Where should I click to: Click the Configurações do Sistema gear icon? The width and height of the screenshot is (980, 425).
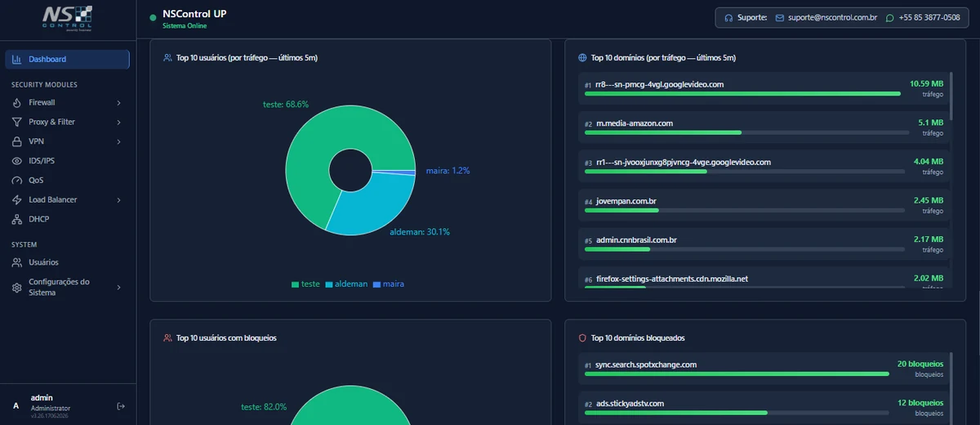pyautogui.click(x=17, y=288)
